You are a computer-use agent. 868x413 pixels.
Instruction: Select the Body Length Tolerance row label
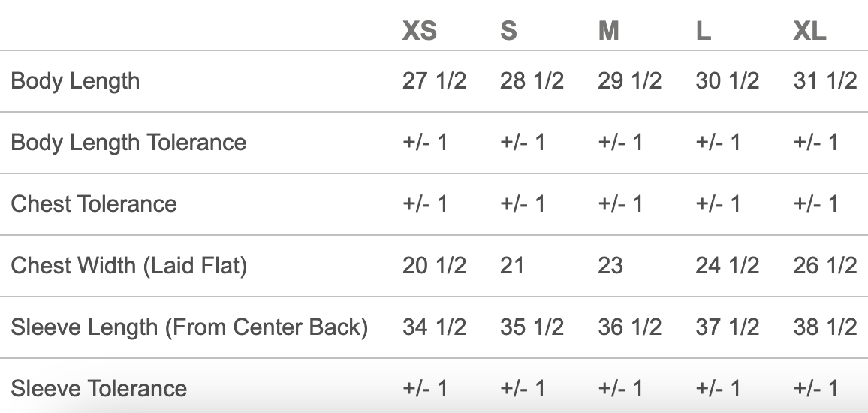pyautogui.click(x=128, y=143)
